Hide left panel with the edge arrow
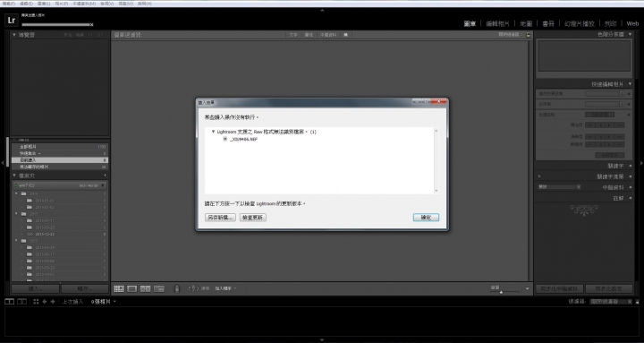 [3, 163]
